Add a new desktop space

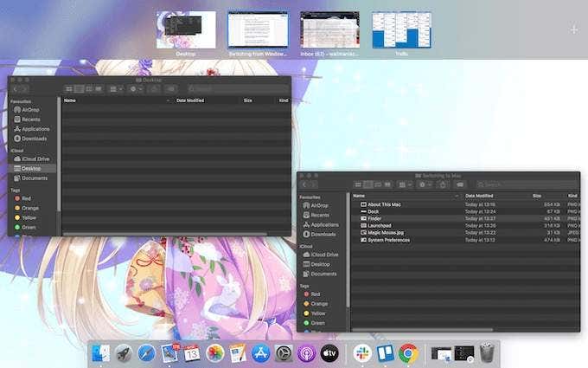(574, 29)
